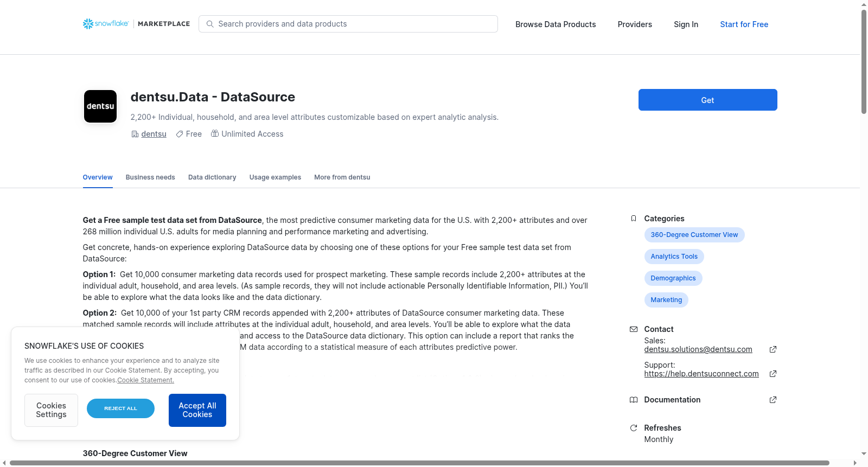Click the scroll left arrow
Viewport: 868px width, 467px height.
tap(4, 463)
